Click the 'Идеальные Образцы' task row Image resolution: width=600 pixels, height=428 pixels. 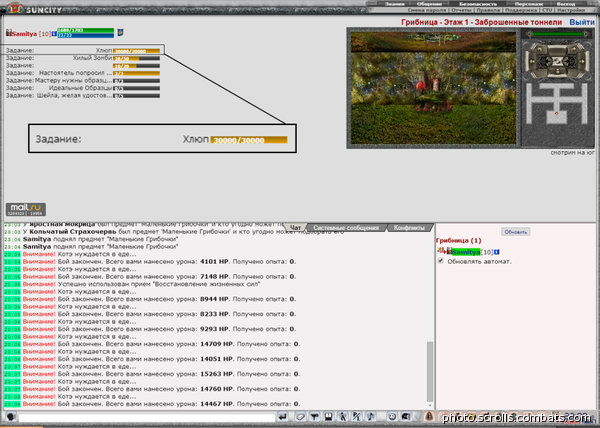(83, 88)
